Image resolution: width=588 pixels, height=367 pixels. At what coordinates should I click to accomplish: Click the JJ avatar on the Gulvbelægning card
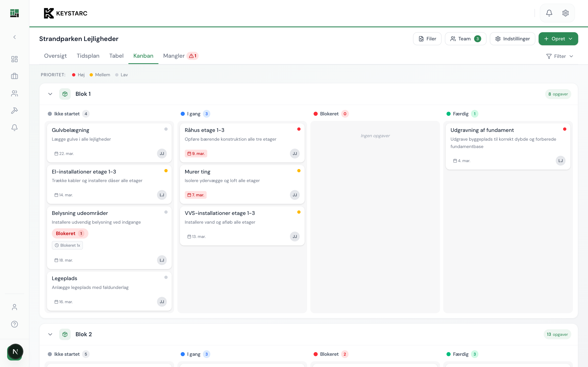pyautogui.click(x=162, y=153)
